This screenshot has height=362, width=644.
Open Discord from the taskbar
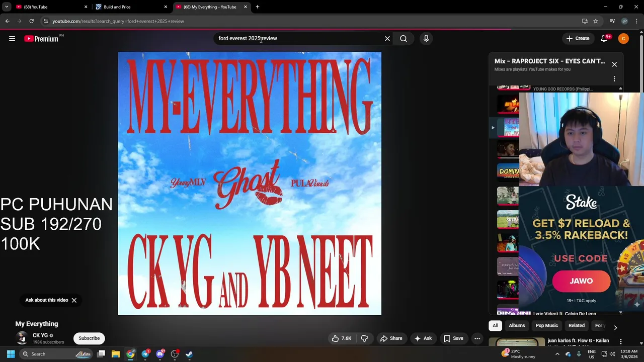click(160, 354)
